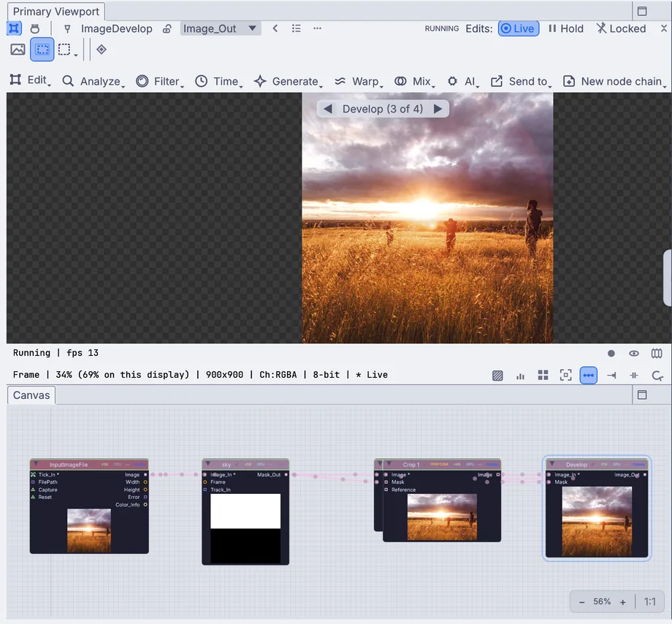Open the dashed marquee selection tool dropdown
This screenshot has width=672, height=624.
pos(67,50)
